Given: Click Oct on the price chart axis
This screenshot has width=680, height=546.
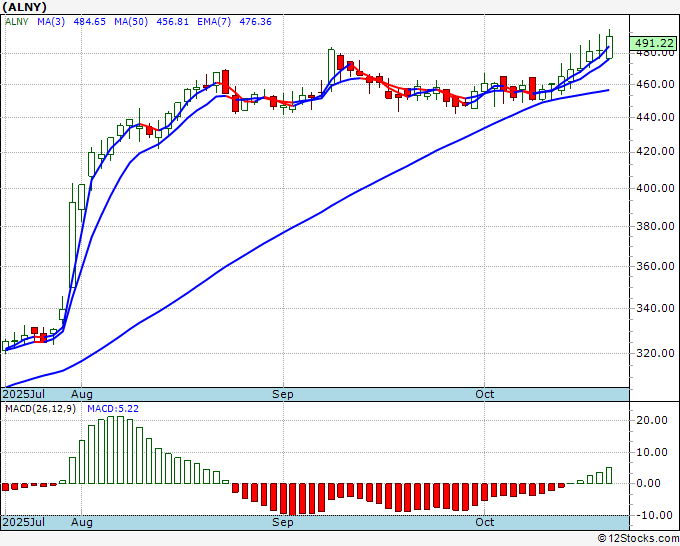Looking at the screenshot, I should pos(484,394).
